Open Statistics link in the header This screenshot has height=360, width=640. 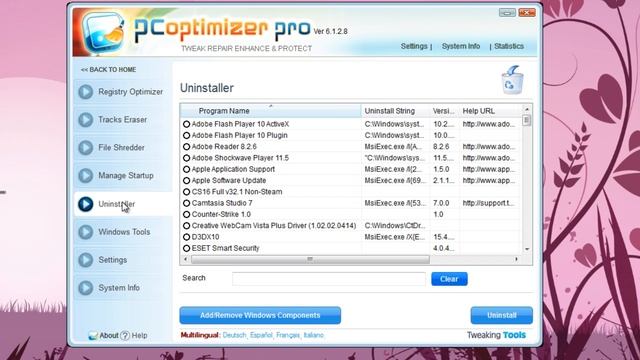tap(509, 46)
